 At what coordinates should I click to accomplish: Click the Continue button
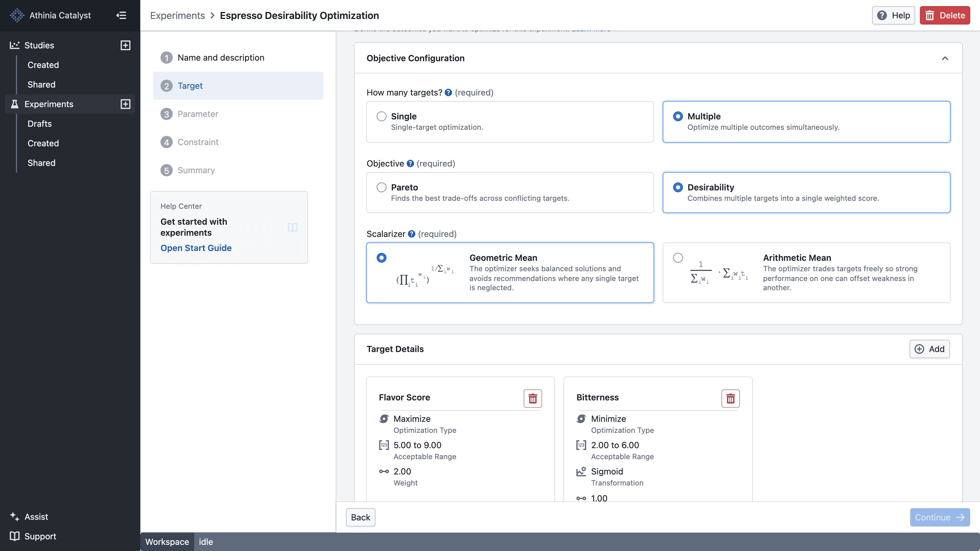[x=940, y=517]
